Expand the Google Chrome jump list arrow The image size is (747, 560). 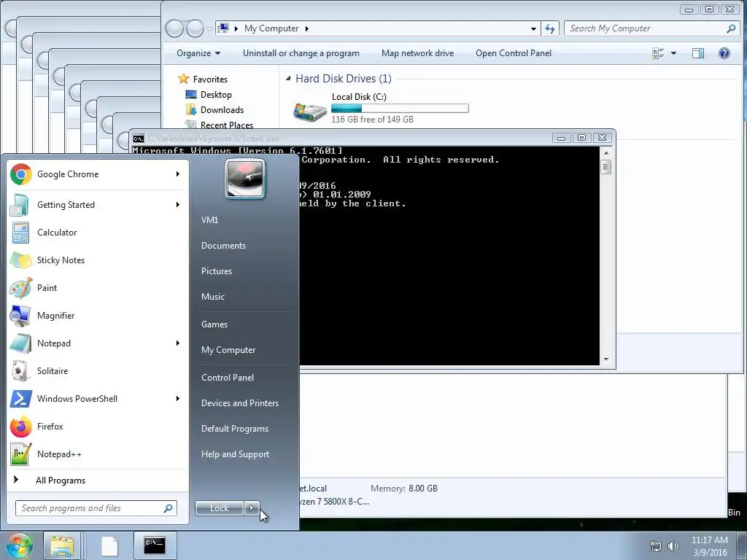point(178,174)
